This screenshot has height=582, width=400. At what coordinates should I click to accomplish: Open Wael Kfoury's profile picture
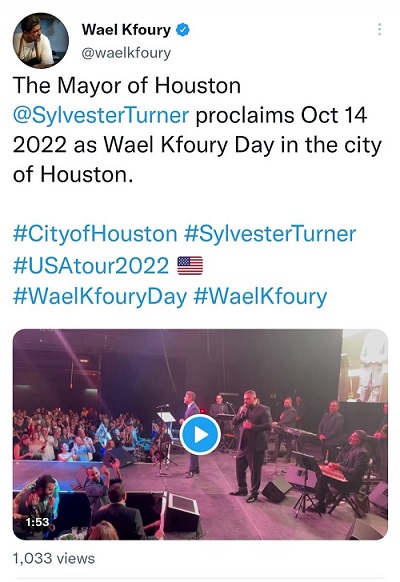40,40
